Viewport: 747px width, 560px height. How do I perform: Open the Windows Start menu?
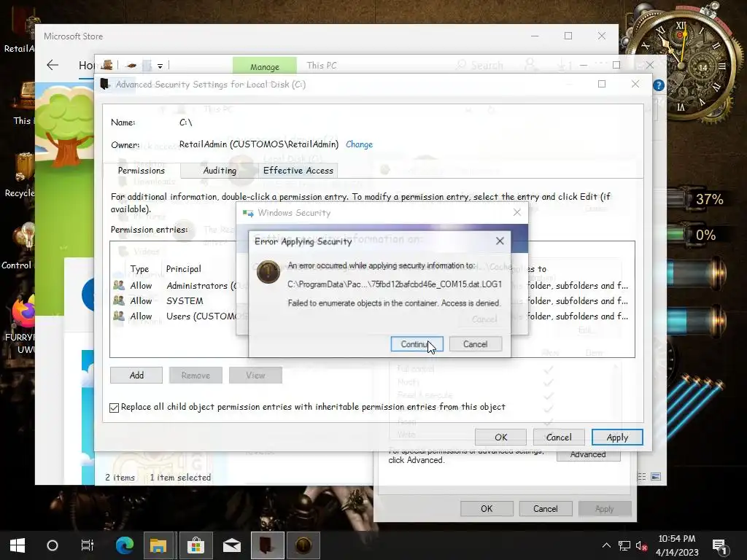[18, 545]
